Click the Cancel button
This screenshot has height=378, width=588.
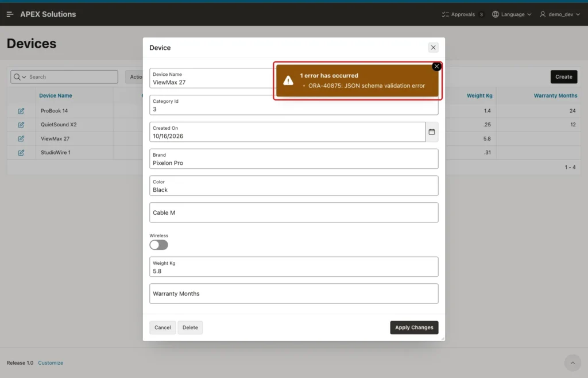click(x=163, y=327)
